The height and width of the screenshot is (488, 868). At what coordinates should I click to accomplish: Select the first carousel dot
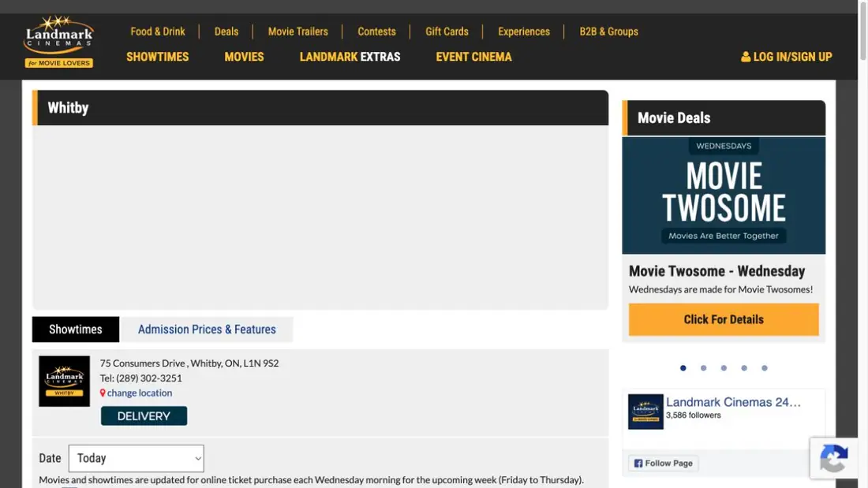tap(683, 368)
